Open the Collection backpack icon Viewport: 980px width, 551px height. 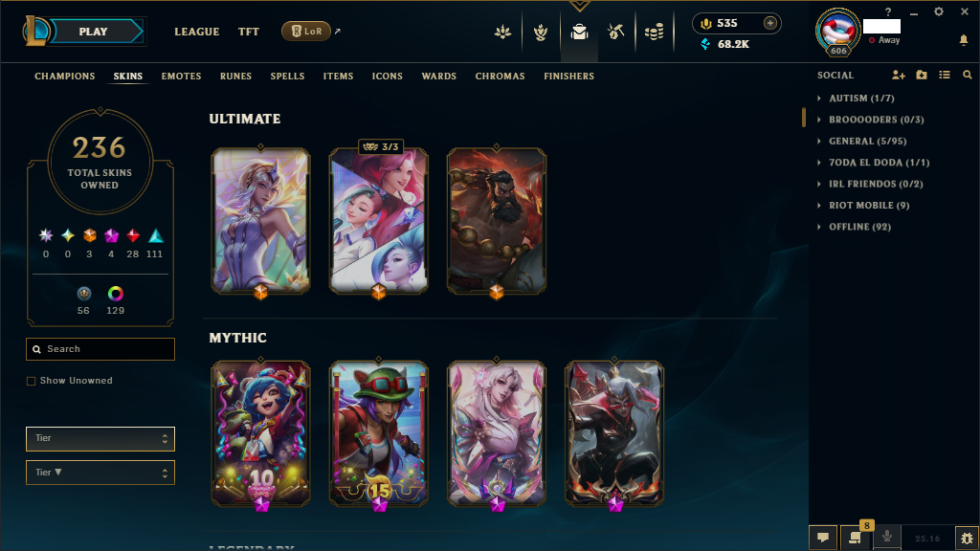click(579, 32)
